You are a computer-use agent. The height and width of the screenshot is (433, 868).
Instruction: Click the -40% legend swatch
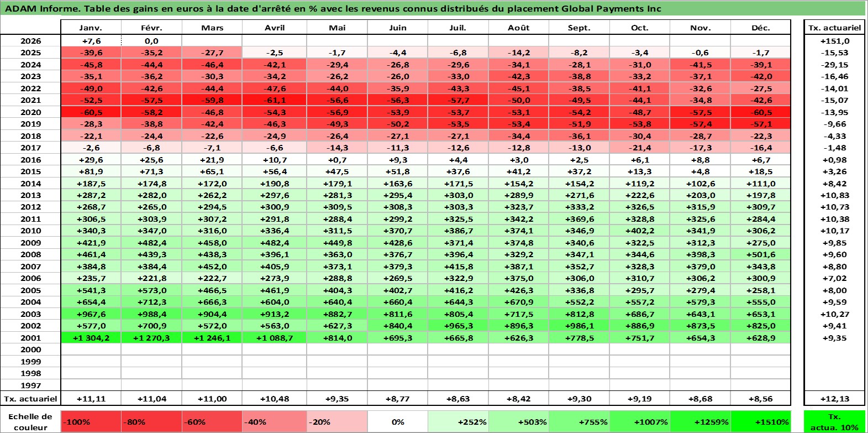click(x=274, y=421)
